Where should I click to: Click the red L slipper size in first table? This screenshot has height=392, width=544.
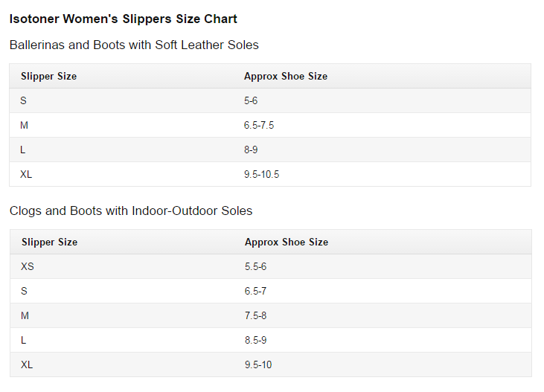coord(23,150)
